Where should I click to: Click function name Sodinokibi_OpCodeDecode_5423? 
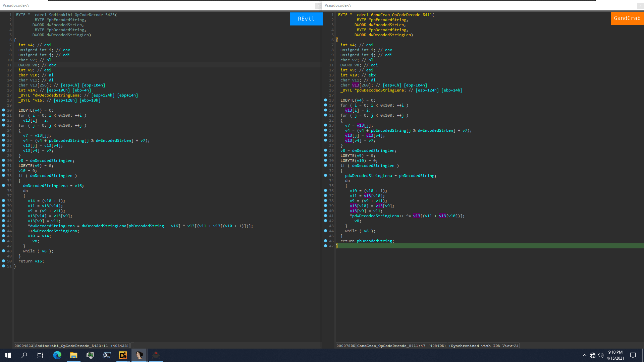pos(82,15)
